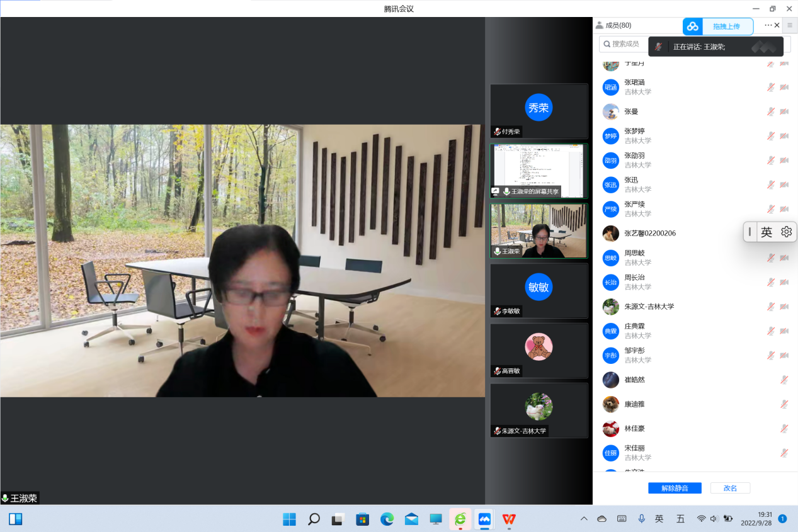798x532 pixels.
Task: Toggle the IME 英 language mode button
Action: 766,232
